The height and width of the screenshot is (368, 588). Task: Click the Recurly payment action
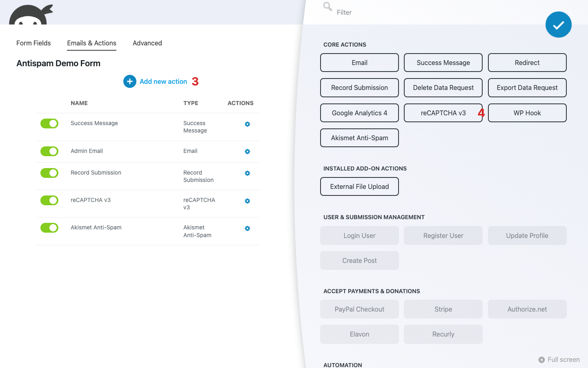(443, 334)
